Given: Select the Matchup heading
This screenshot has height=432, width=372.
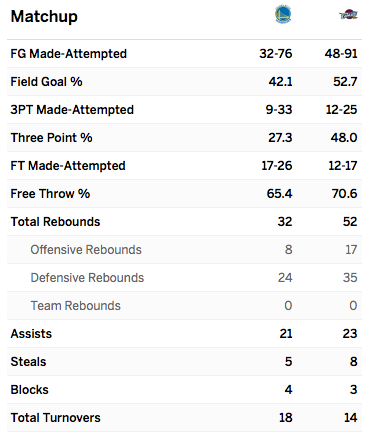Looking at the screenshot, I should [x=44, y=16].
